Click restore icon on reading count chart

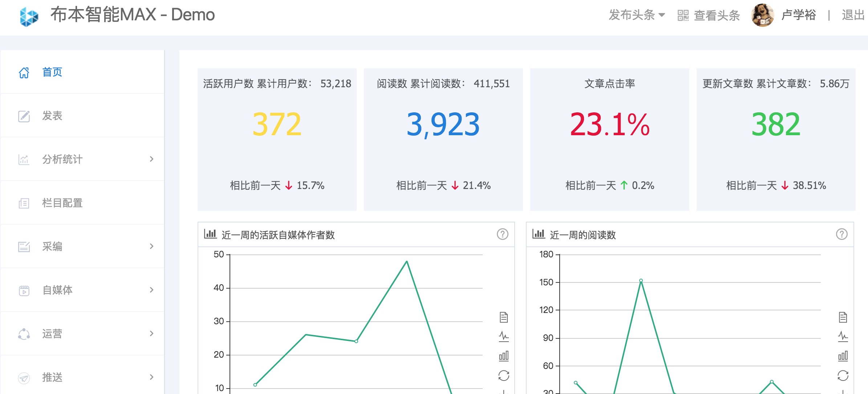tap(843, 375)
